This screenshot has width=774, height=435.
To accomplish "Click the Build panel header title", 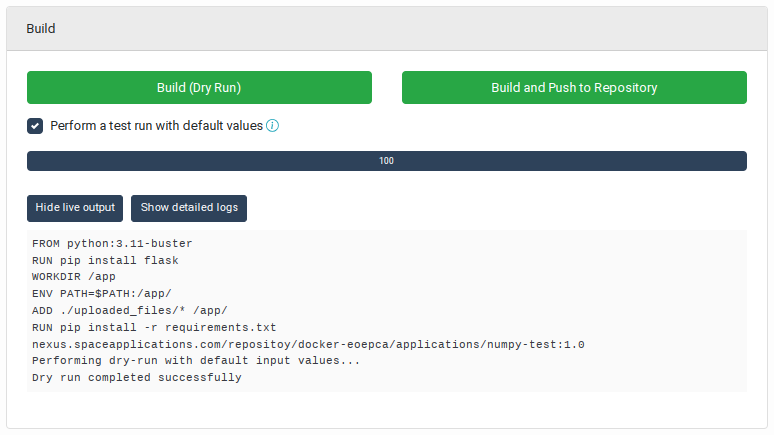I will (41, 29).
